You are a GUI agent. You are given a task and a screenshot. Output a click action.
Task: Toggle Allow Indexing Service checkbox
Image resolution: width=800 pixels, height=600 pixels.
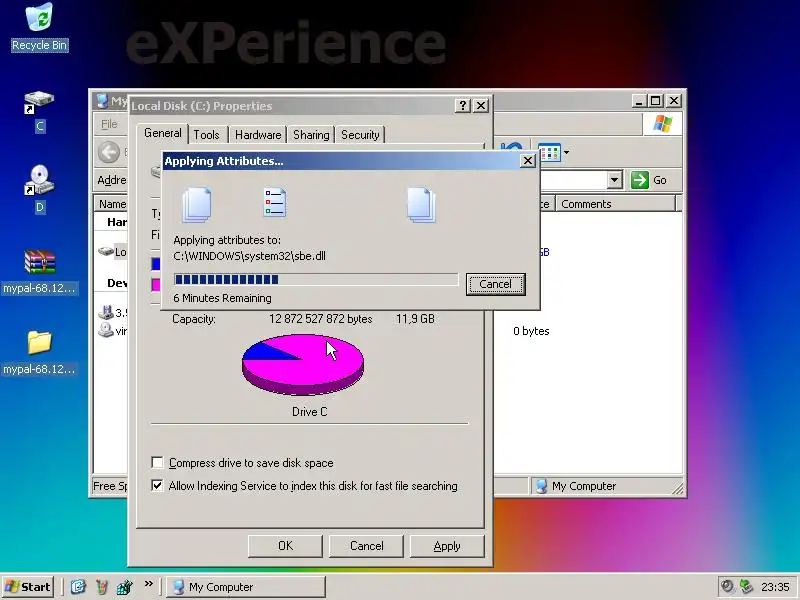click(158, 485)
